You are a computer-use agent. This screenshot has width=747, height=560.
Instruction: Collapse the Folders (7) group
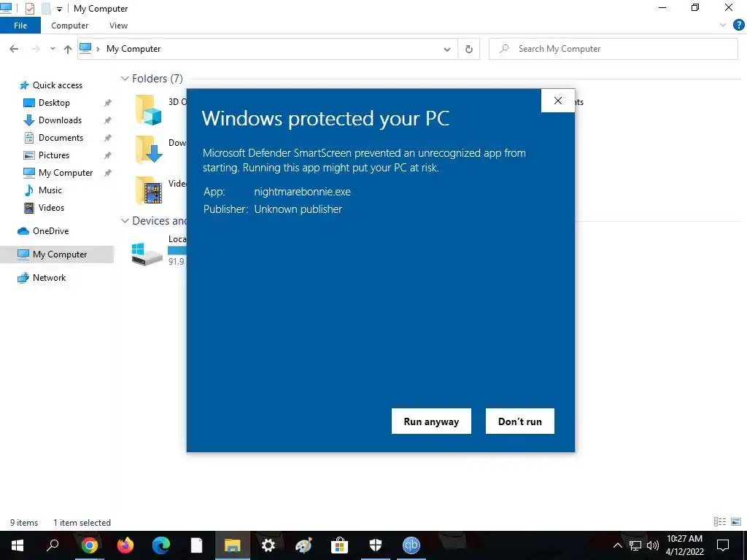pos(125,79)
